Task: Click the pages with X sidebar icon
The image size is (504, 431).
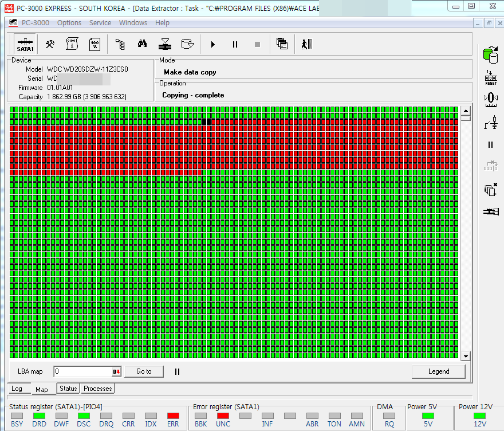Action: click(490, 190)
